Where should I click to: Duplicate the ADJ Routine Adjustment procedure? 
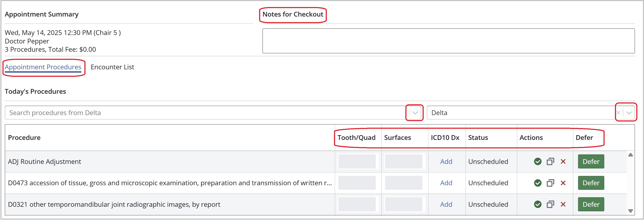pyautogui.click(x=550, y=162)
